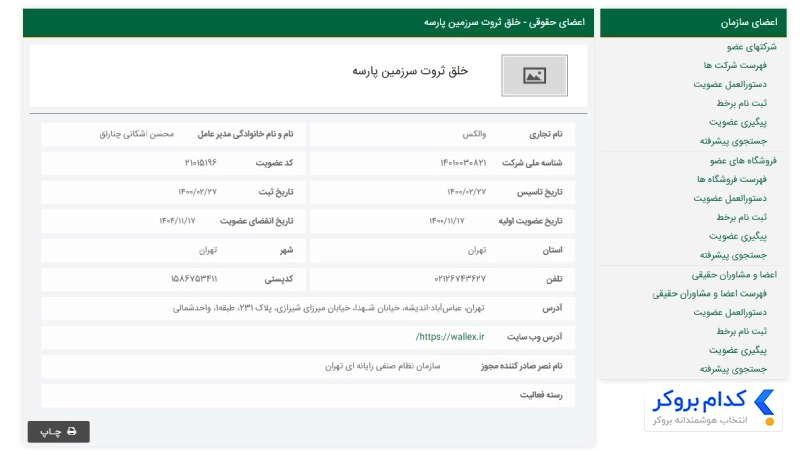Open فروشگاه های عضو sidebar heading

743,161
